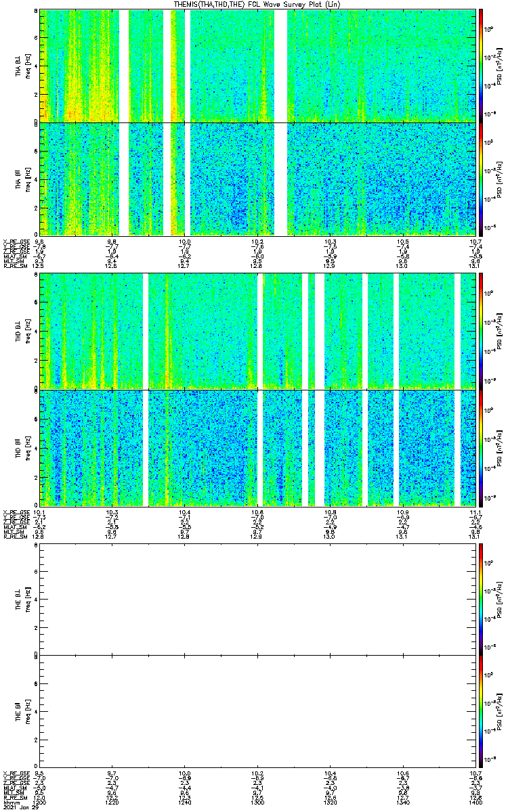The height and width of the screenshot is (812, 508).
Task: Click the 1320 time tick label
Action: (331, 802)
